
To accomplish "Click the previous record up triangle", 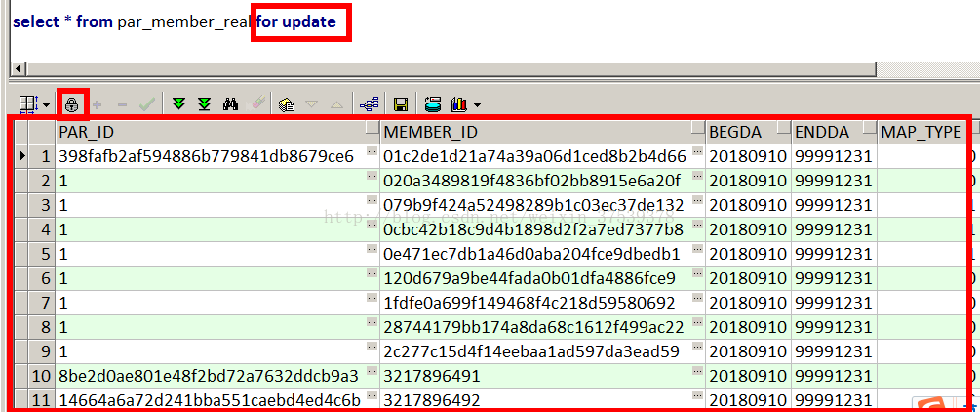I will point(336,104).
